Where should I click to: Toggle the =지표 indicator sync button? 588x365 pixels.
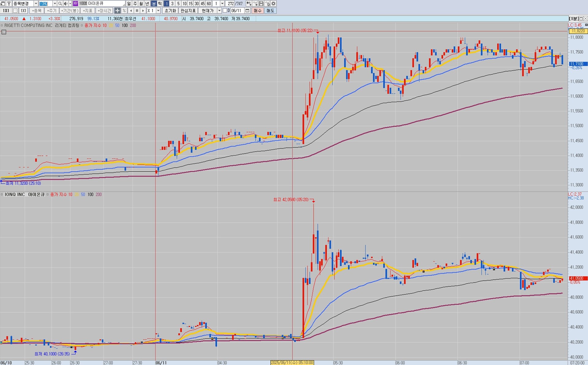point(88,10)
